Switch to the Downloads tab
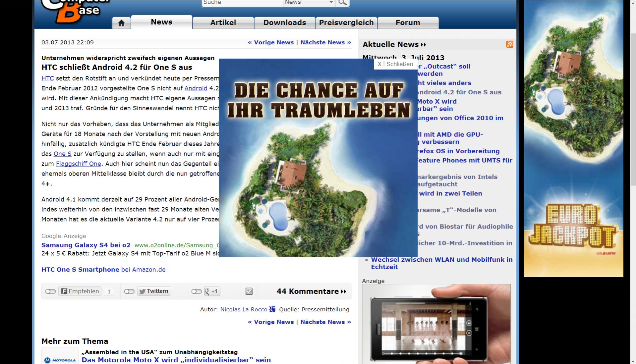 (285, 23)
